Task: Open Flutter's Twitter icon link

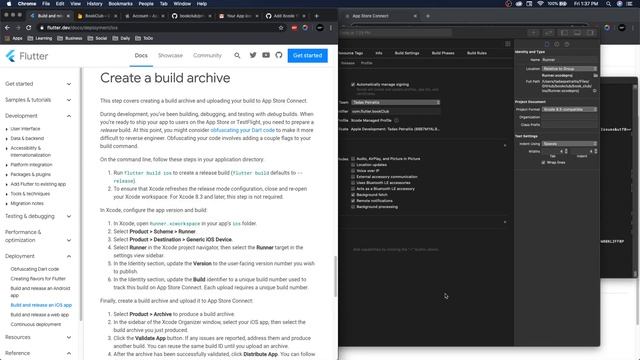Action: click(x=253, y=55)
